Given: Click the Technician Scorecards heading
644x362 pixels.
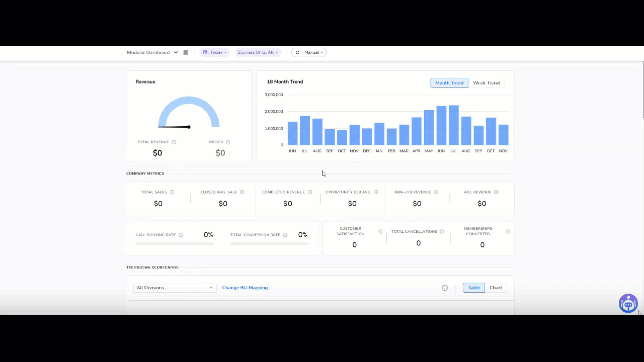Looking at the screenshot, I should click(x=152, y=267).
